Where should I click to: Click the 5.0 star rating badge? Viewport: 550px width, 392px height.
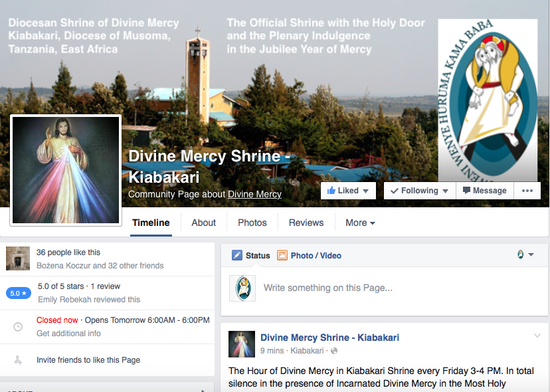19,293
